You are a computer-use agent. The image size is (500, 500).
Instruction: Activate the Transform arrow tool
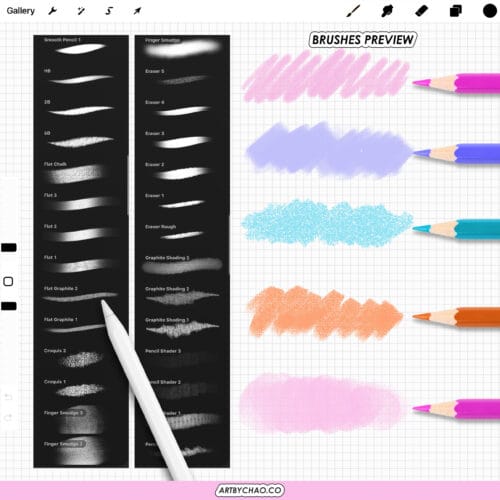137,11
